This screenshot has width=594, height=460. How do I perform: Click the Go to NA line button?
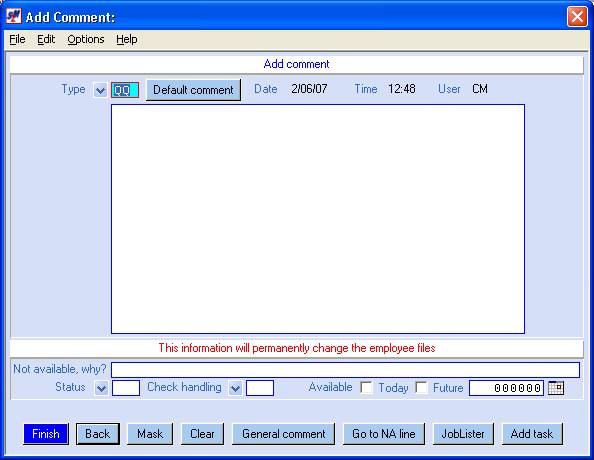pos(384,434)
